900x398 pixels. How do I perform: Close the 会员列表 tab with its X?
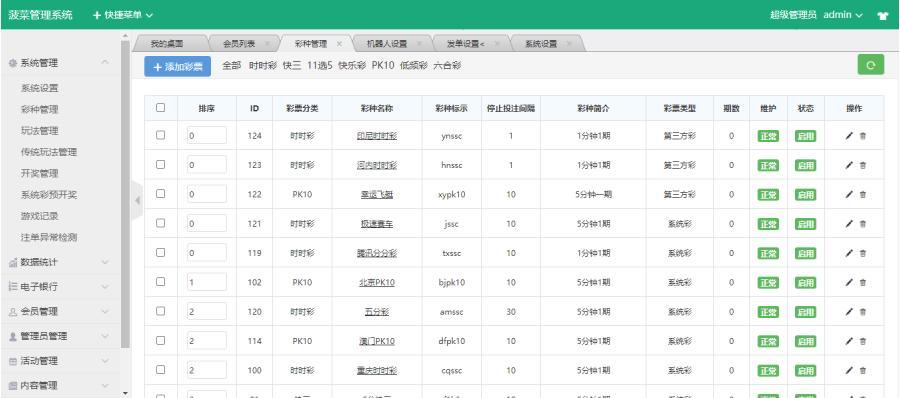pyautogui.click(x=268, y=44)
